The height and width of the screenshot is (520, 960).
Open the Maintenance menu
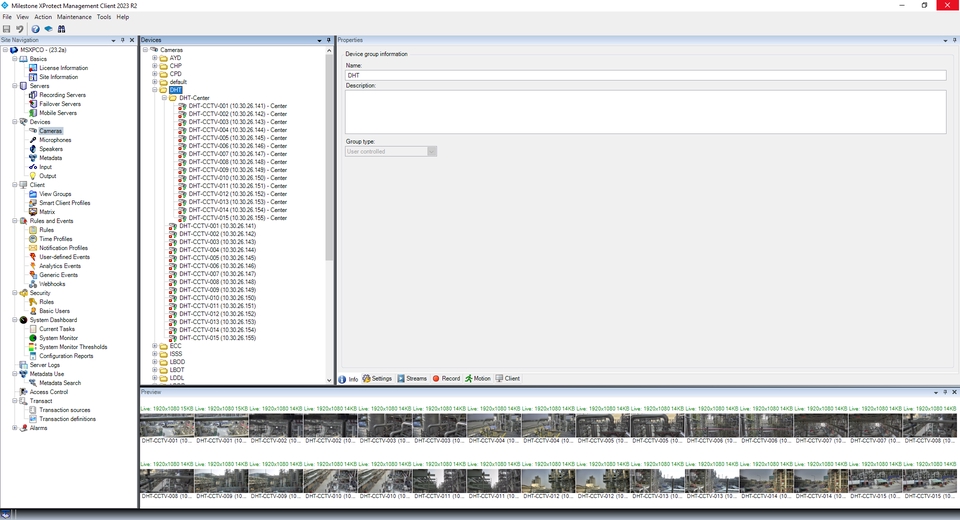point(74,17)
